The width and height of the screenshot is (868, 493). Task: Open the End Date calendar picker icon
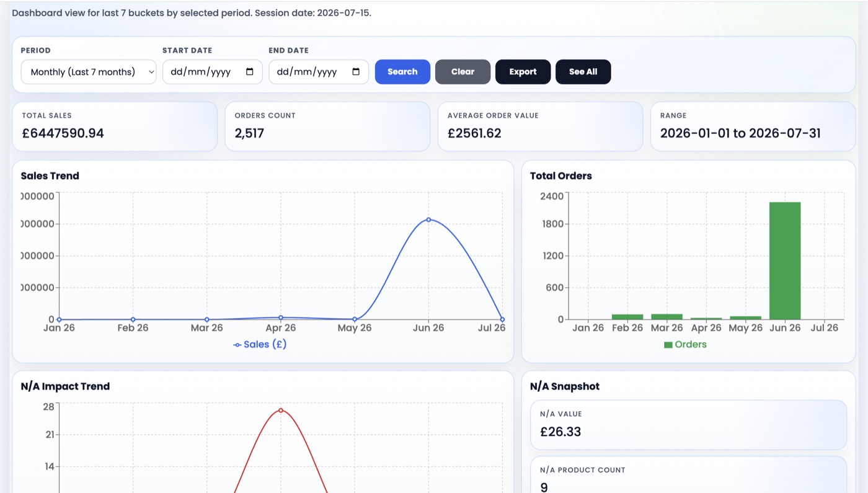coord(356,72)
